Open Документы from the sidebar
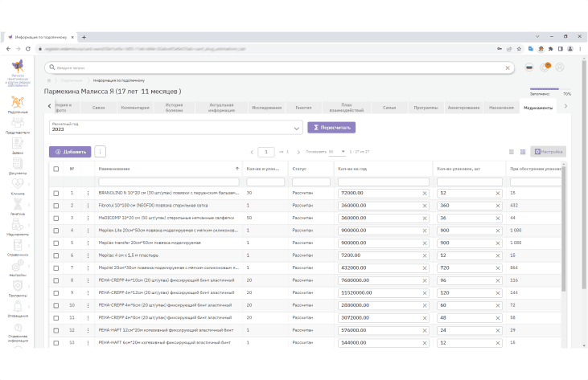This screenshot has width=588, height=380. [x=18, y=166]
